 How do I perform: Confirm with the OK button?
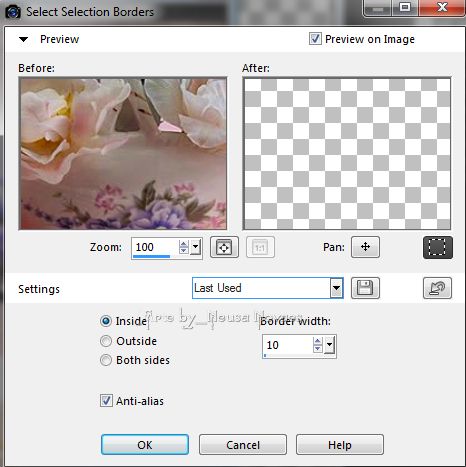(145, 445)
